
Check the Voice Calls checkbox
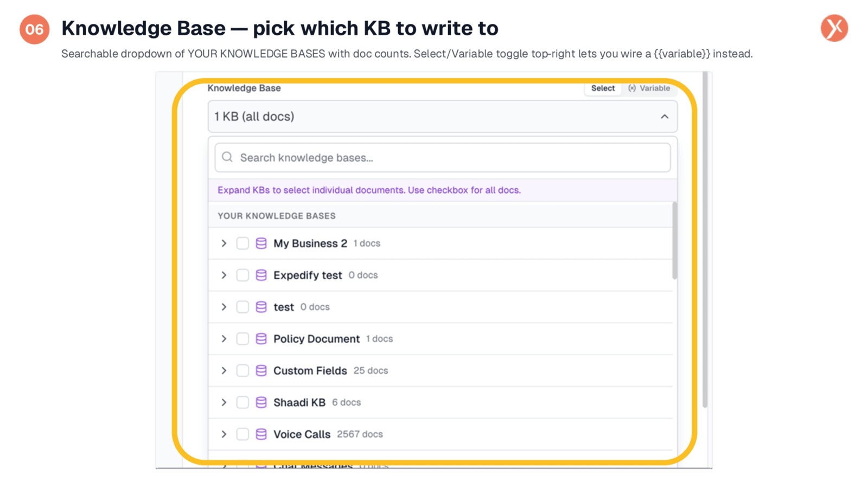tap(242, 434)
